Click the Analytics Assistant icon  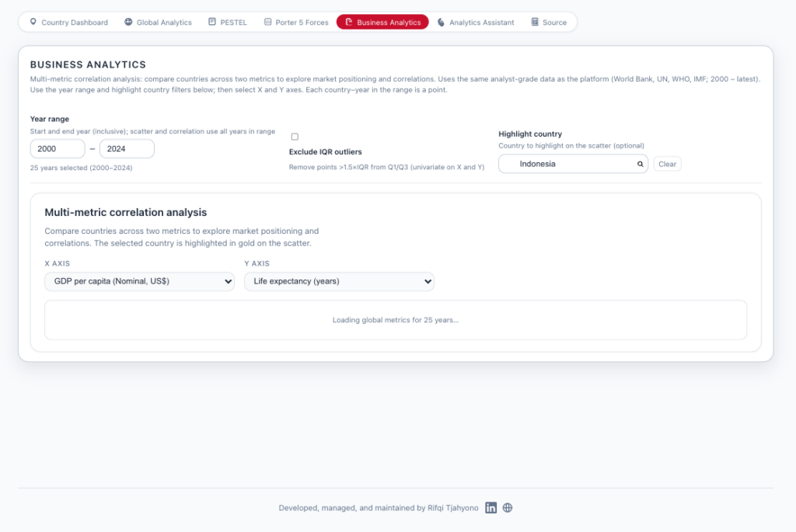(x=442, y=23)
